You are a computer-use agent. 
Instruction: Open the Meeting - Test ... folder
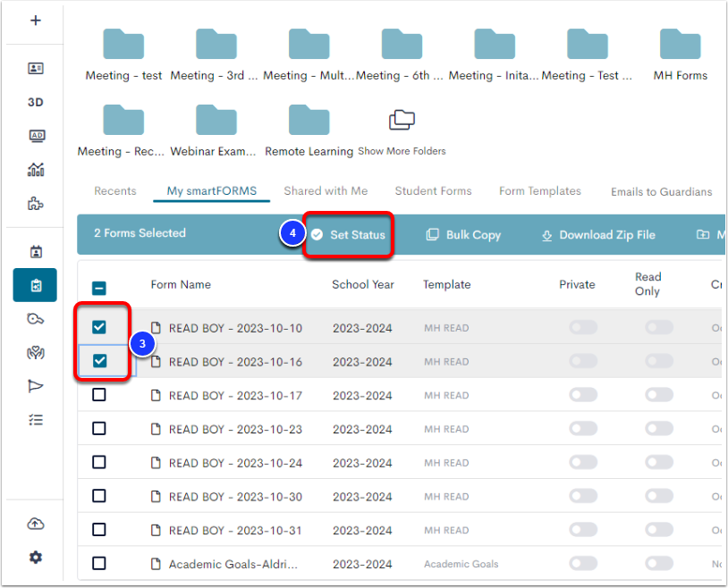click(588, 55)
